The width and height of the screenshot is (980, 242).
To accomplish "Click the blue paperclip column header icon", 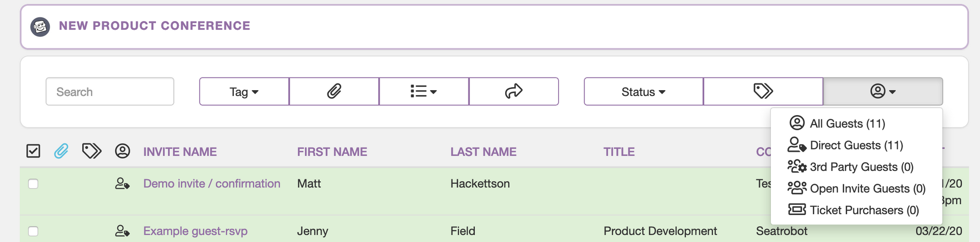I will (x=61, y=151).
